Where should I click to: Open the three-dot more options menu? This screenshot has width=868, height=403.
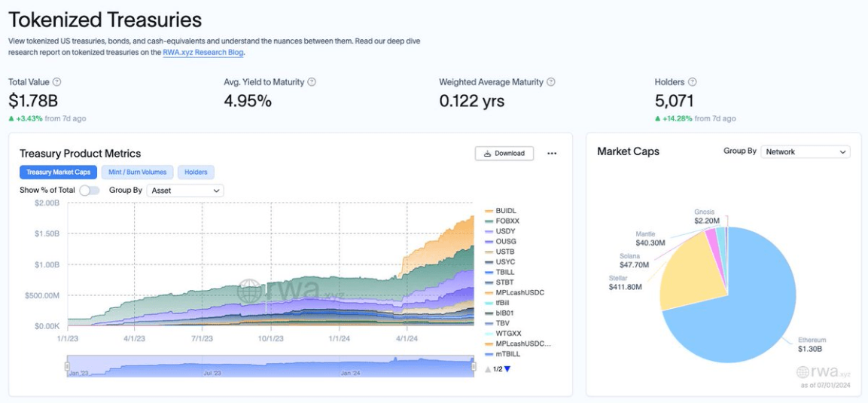click(552, 154)
